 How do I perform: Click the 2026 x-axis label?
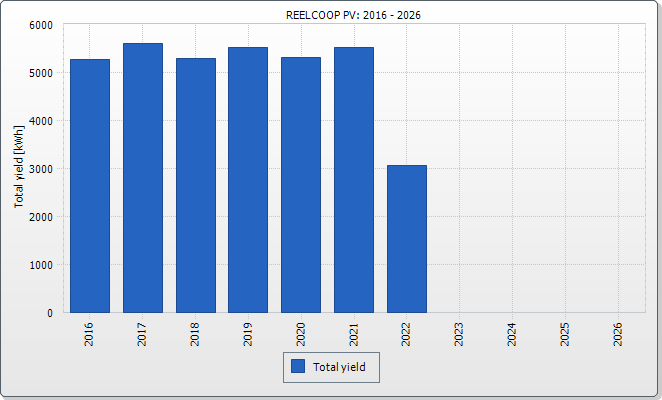[x=618, y=334]
